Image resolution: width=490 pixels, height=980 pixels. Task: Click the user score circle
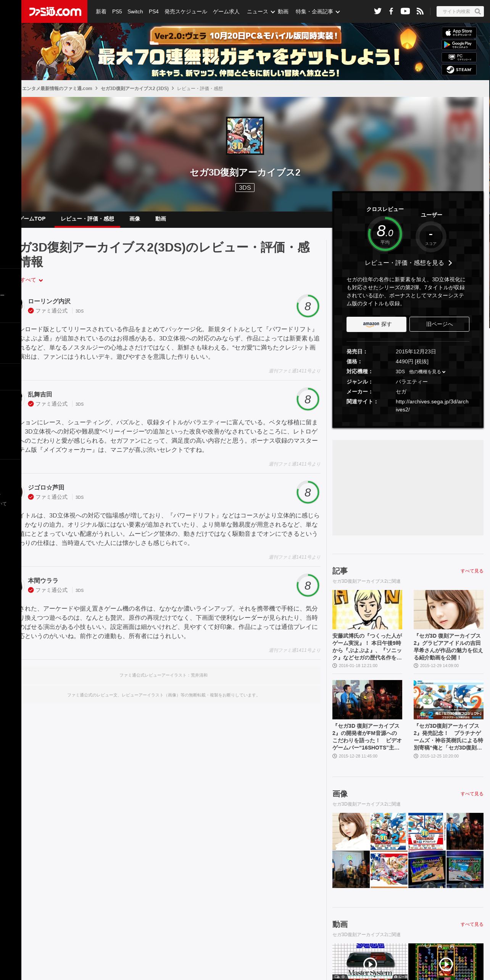(431, 237)
